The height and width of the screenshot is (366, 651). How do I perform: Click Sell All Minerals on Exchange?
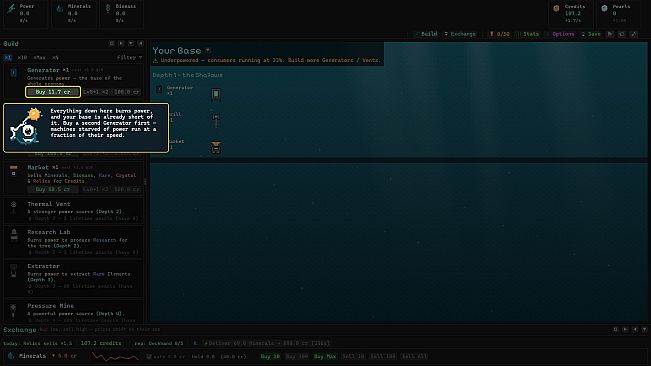pyautogui.click(x=414, y=356)
